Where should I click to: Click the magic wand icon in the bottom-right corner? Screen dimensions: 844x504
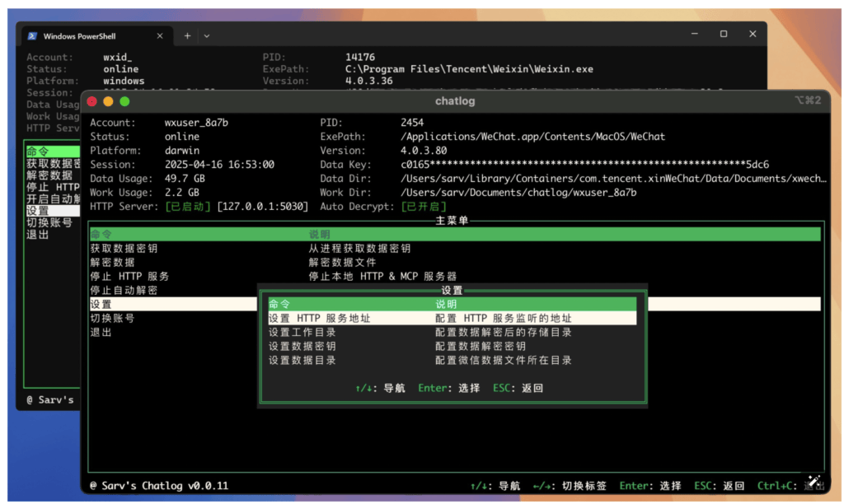[x=813, y=482]
